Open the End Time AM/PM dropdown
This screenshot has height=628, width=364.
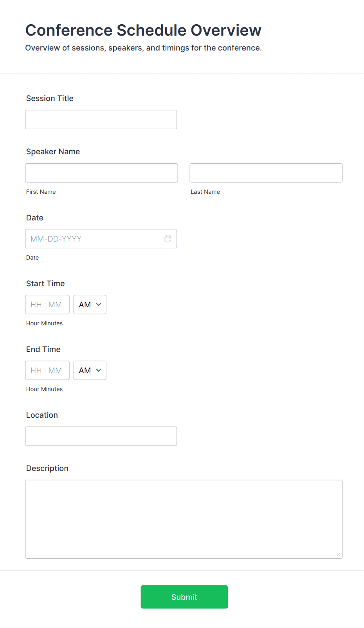coord(90,370)
